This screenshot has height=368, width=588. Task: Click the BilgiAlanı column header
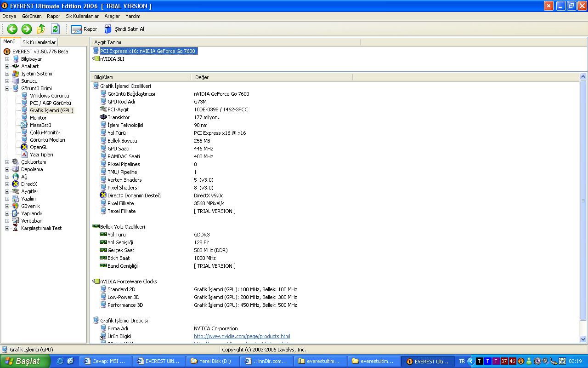(141, 77)
